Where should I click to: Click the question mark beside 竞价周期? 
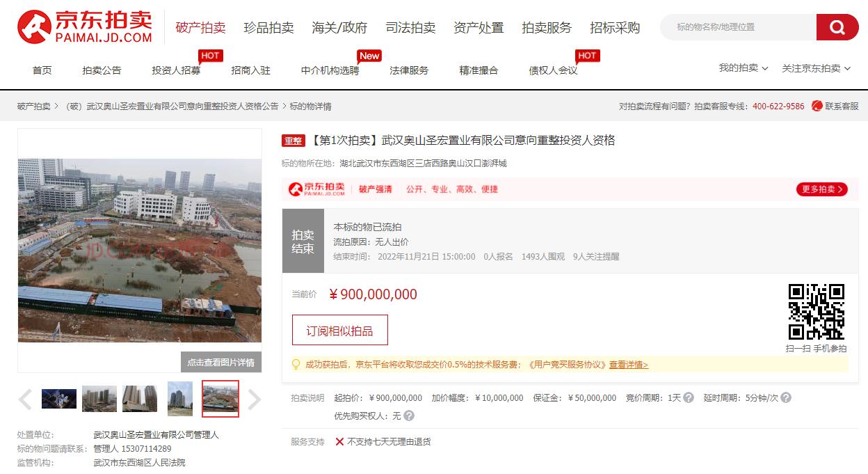pyautogui.click(x=689, y=398)
